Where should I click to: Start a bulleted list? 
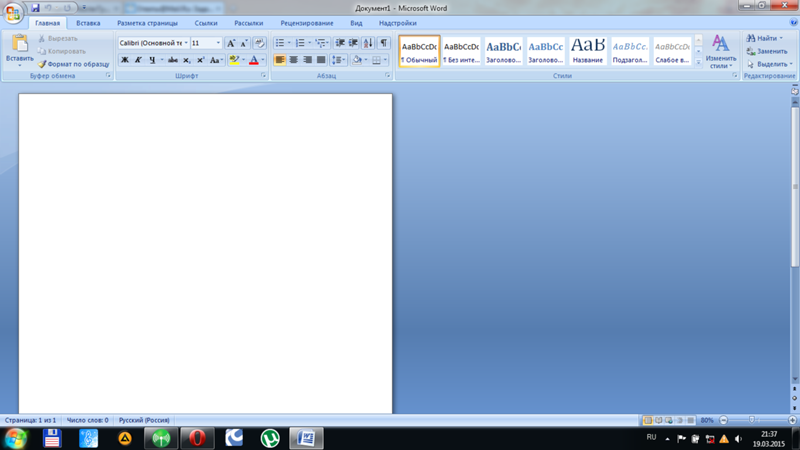280,43
